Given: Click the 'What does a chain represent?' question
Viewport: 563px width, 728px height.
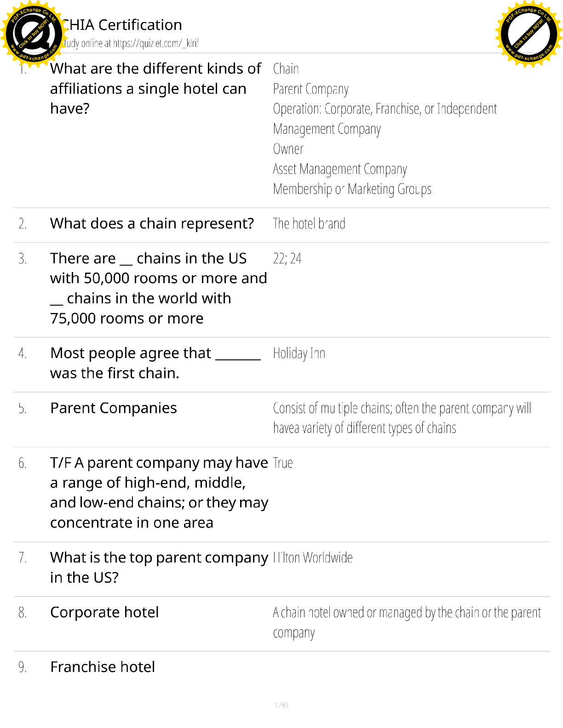Looking at the screenshot, I should [152, 223].
